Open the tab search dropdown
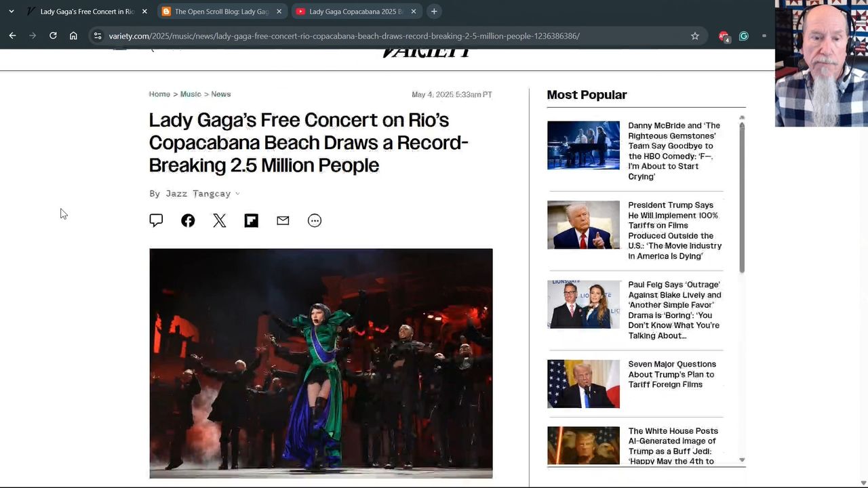The height and width of the screenshot is (488, 868). (x=12, y=12)
